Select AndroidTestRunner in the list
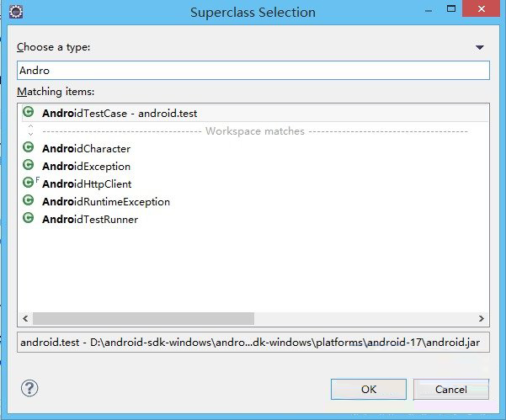 click(x=90, y=220)
